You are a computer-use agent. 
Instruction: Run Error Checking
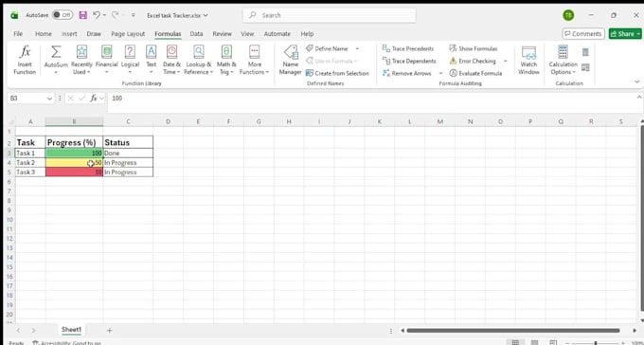pos(473,61)
